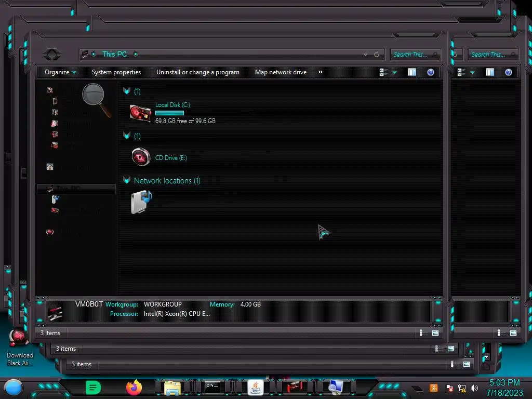
Task: Click the 5:03 PM clock in tray
Action: [x=504, y=383]
